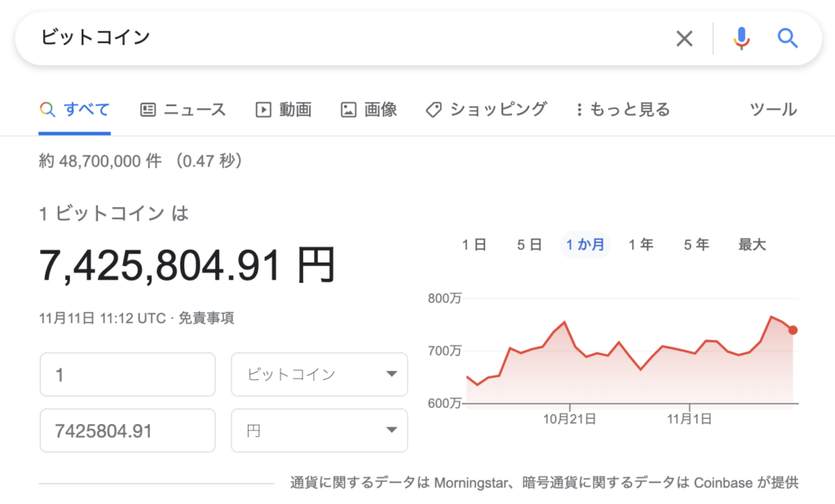Switch to the 動画 video tab
Viewport: 835px width, 504px height.
[x=283, y=109]
